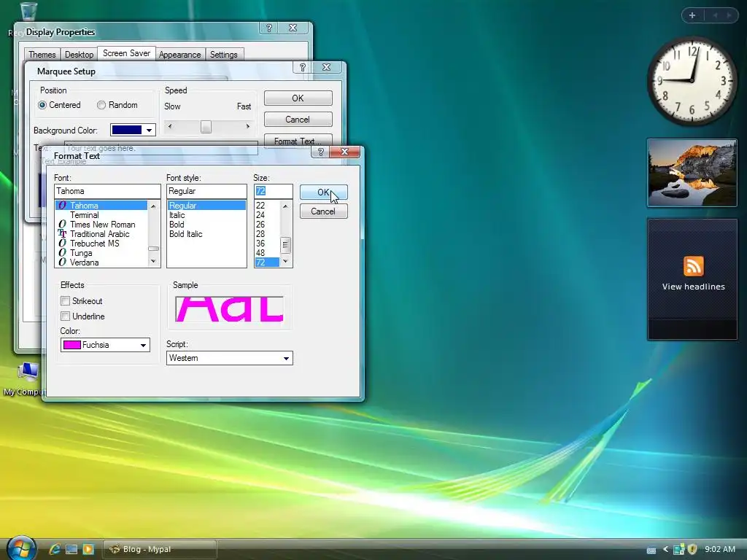Open the Fuchsia Color dropdown
This screenshot has width=747, height=560.
coord(143,345)
